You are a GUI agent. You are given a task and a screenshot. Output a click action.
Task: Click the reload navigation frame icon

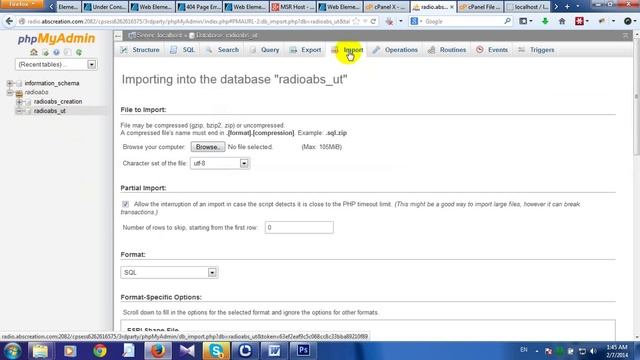click(79, 53)
